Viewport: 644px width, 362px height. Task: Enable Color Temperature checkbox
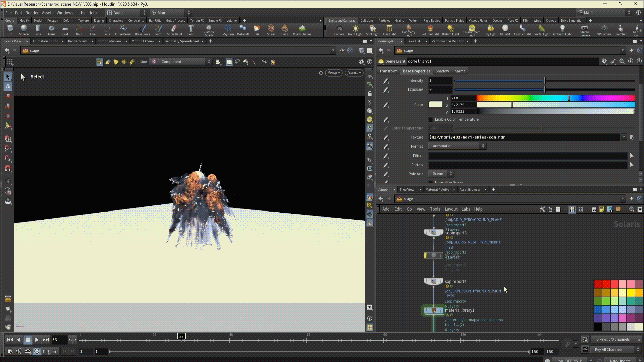click(431, 120)
